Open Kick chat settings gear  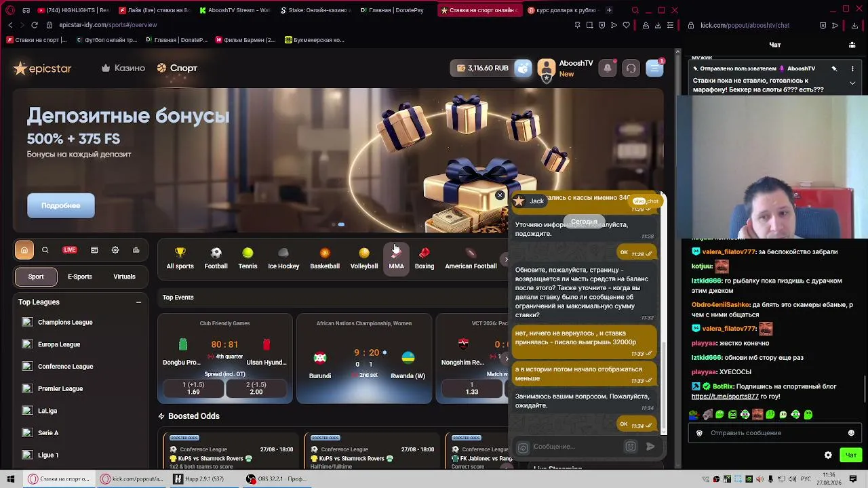[828, 455]
